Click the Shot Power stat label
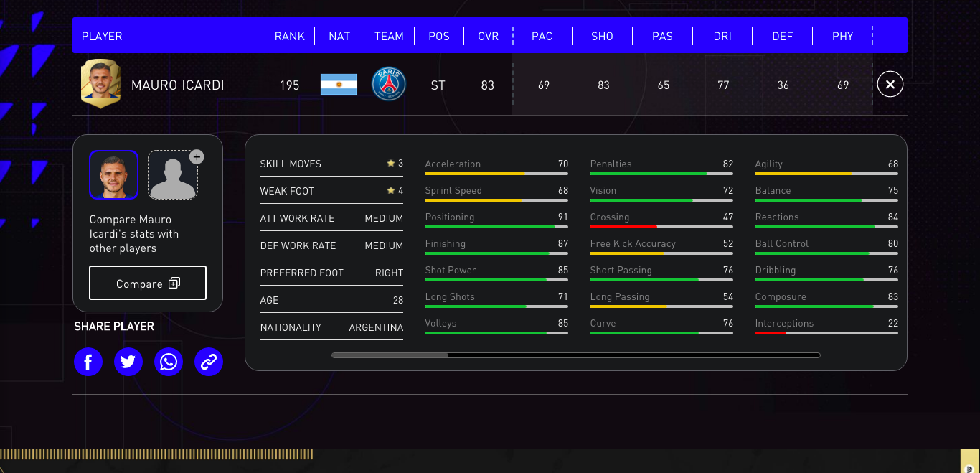This screenshot has height=473, width=980. coord(451,270)
